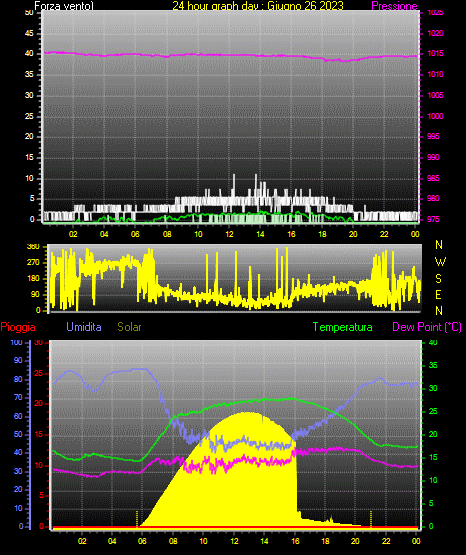Click the red Pioggia legend label
Screen dimensions: 466x555
(x=18, y=327)
